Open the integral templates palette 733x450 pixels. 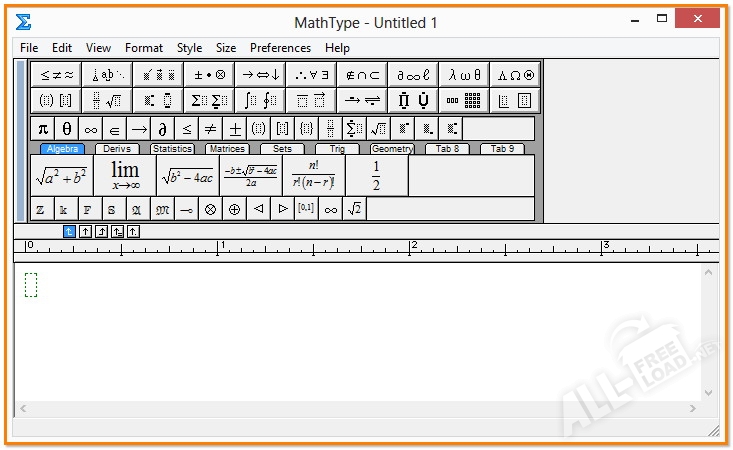[263, 100]
